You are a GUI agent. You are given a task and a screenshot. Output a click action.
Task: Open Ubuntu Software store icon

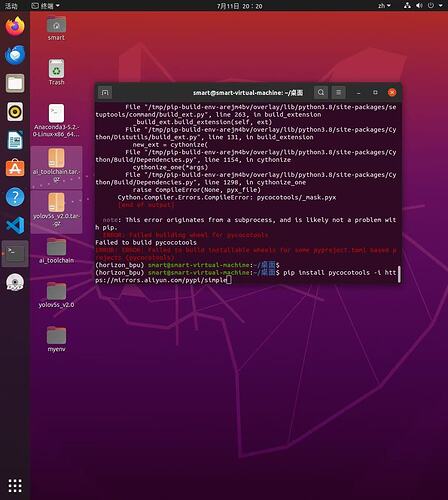[x=15, y=168]
